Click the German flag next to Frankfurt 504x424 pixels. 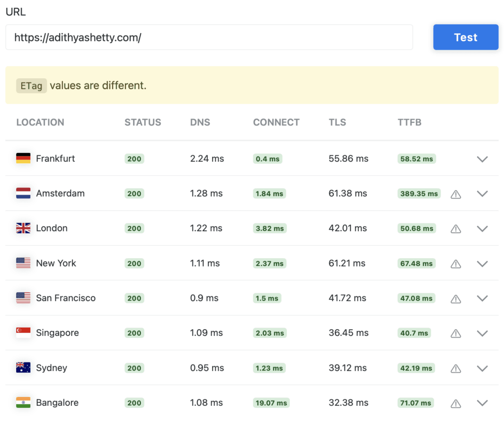tap(23, 159)
